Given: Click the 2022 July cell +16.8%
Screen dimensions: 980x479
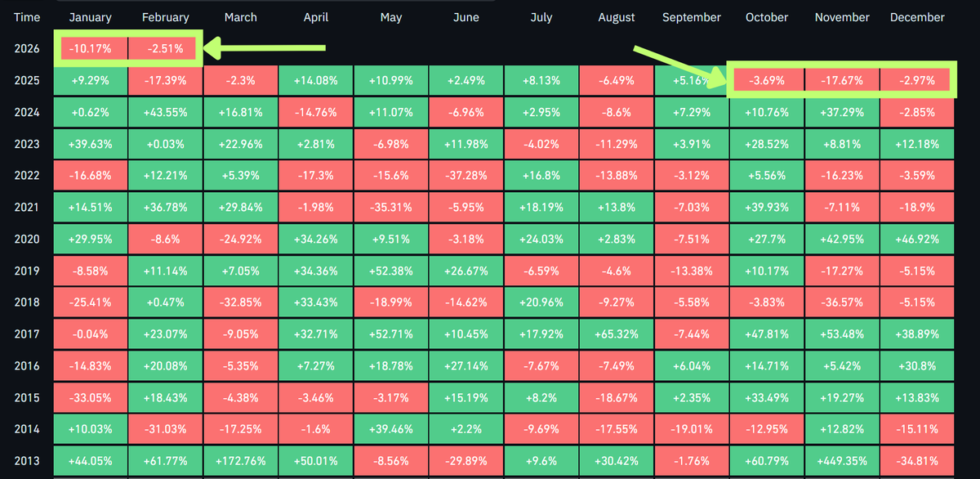Looking at the screenshot, I should [x=541, y=175].
